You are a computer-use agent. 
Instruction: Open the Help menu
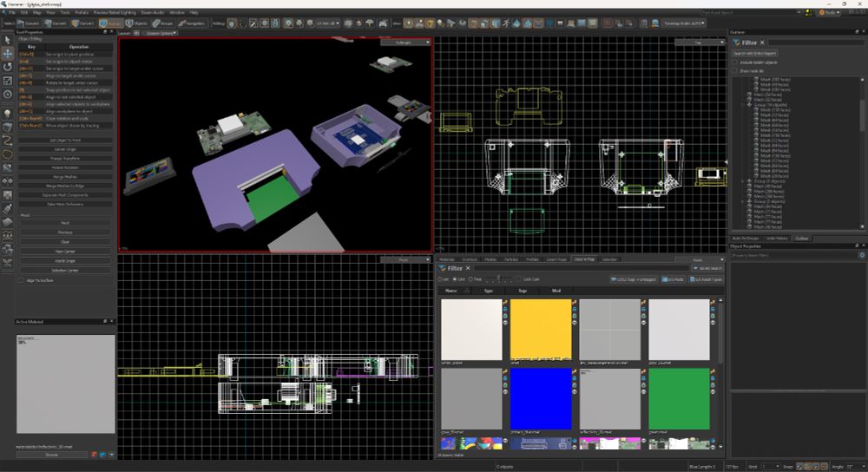point(194,12)
